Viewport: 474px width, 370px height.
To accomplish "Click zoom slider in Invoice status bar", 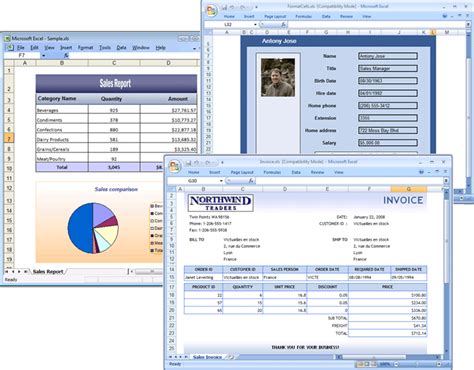I will pos(418,364).
